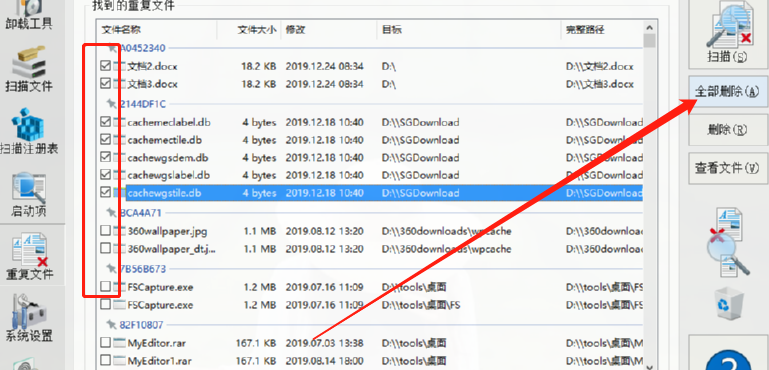The width and height of the screenshot is (769, 370).
Task: Collapse the BCA4A71 duplicate group
Action: (111, 213)
